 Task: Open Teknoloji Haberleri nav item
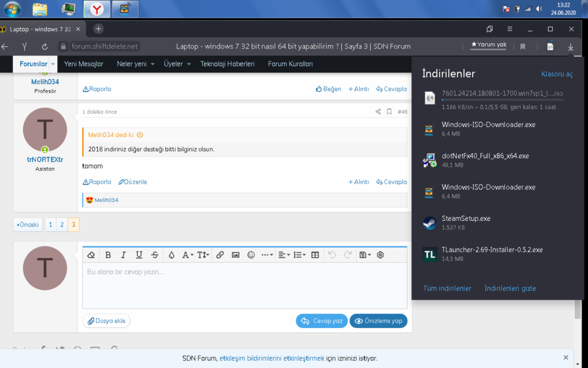[227, 64]
